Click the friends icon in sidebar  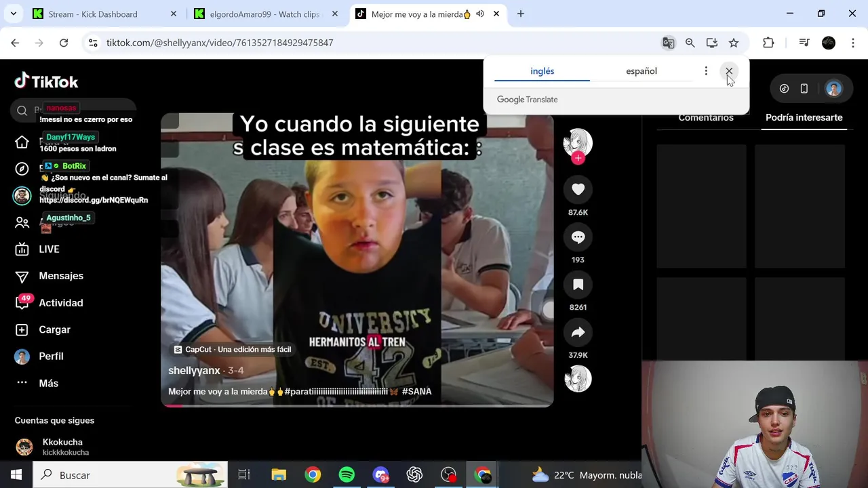pyautogui.click(x=22, y=222)
